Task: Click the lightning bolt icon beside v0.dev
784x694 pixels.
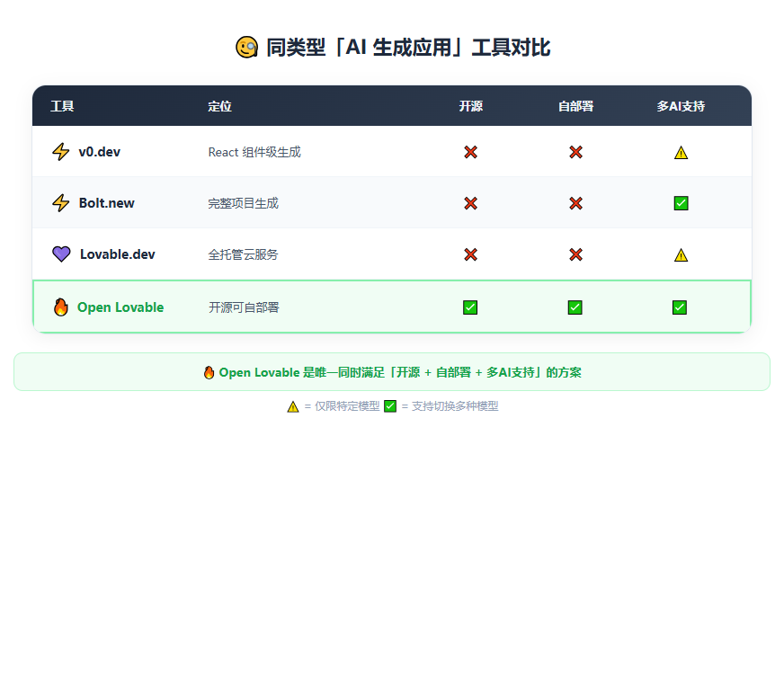Action: (61, 152)
